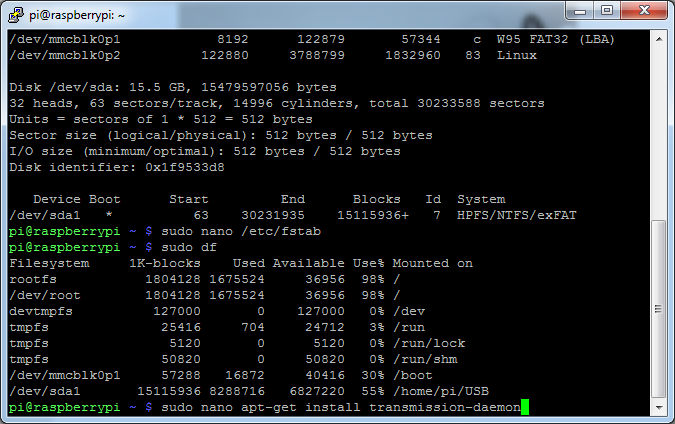Screen dimensions: 675x424
Task: Click the green terminal cursor block
Action: click(524, 407)
